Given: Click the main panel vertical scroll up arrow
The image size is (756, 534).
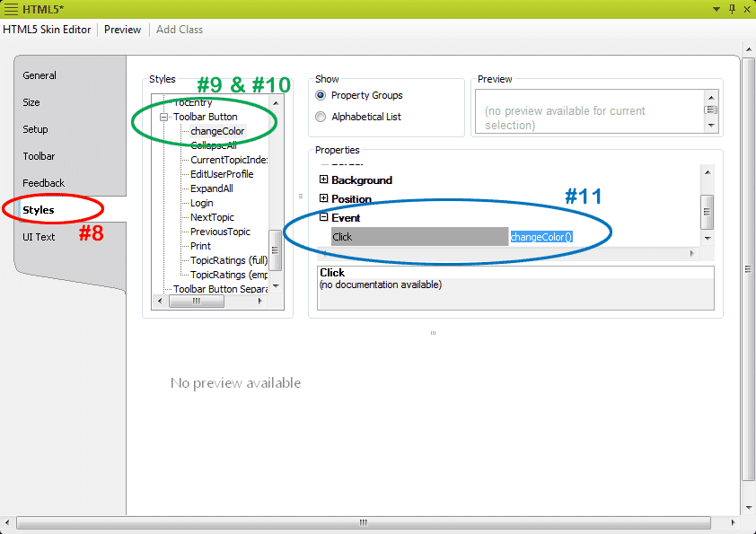Looking at the screenshot, I should point(748,49).
